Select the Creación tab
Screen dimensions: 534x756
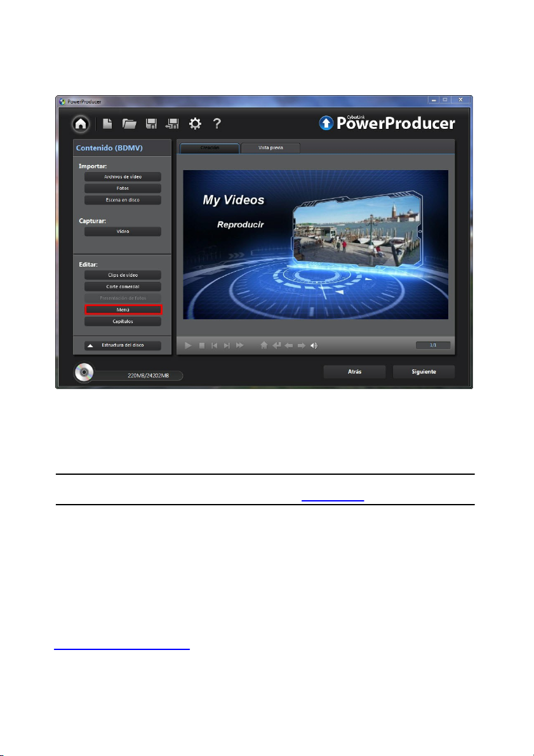[210, 148]
